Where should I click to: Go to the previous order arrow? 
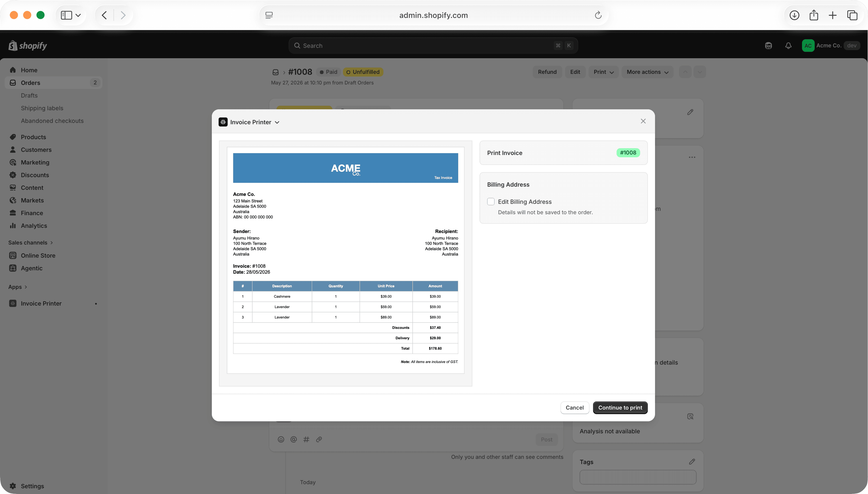[685, 72]
